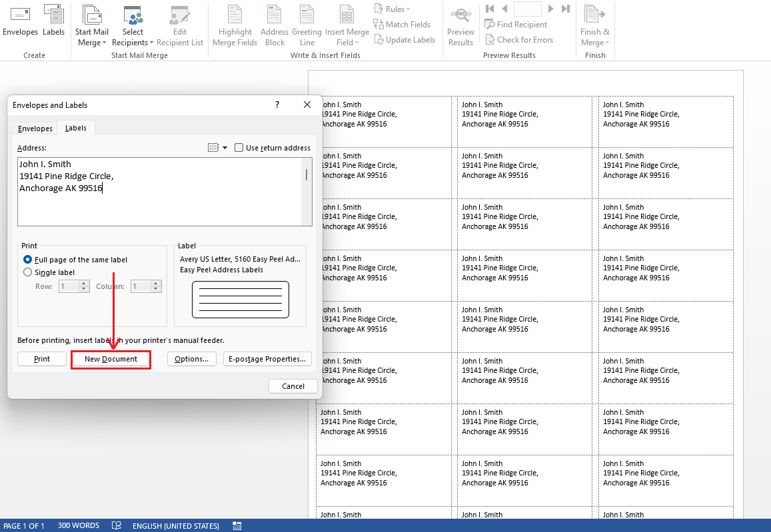Open the Rules menu

392,9
